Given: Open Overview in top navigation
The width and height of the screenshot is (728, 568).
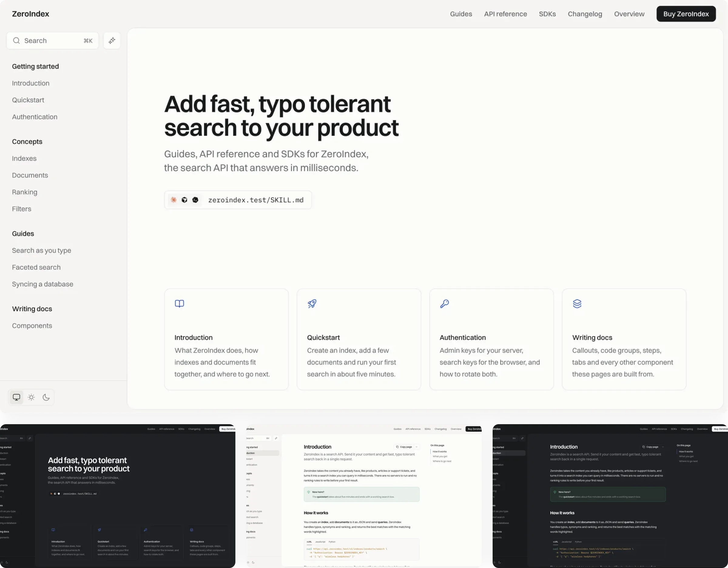Looking at the screenshot, I should [x=629, y=14].
